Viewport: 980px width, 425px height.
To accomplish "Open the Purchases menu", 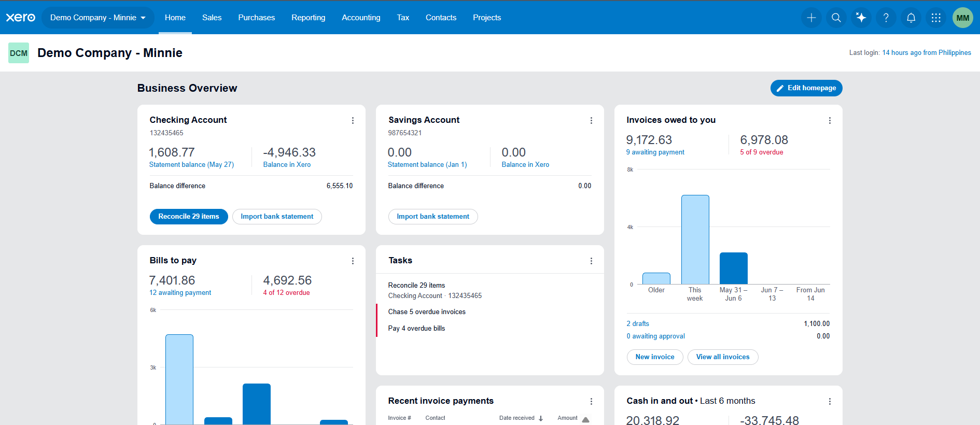I will point(257,18).
